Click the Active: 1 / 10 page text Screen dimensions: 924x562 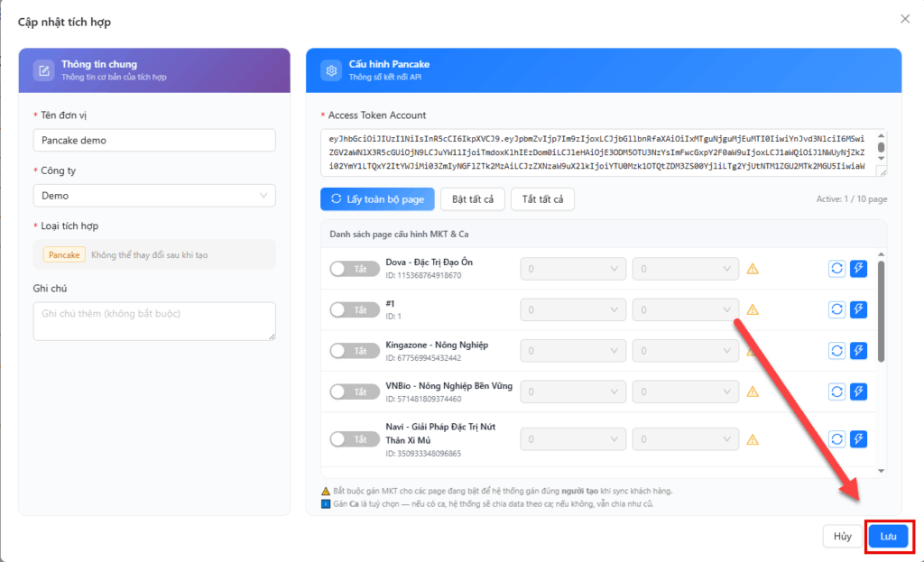852,199
